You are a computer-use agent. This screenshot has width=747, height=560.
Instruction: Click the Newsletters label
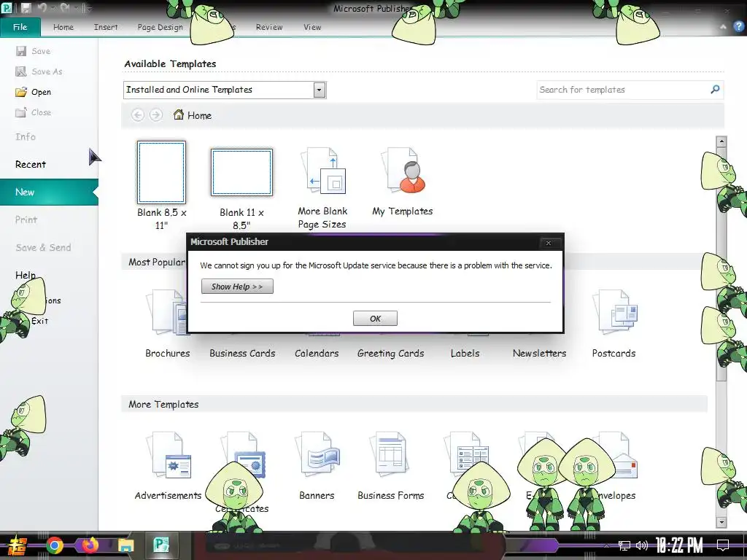(x=539, y=354)
